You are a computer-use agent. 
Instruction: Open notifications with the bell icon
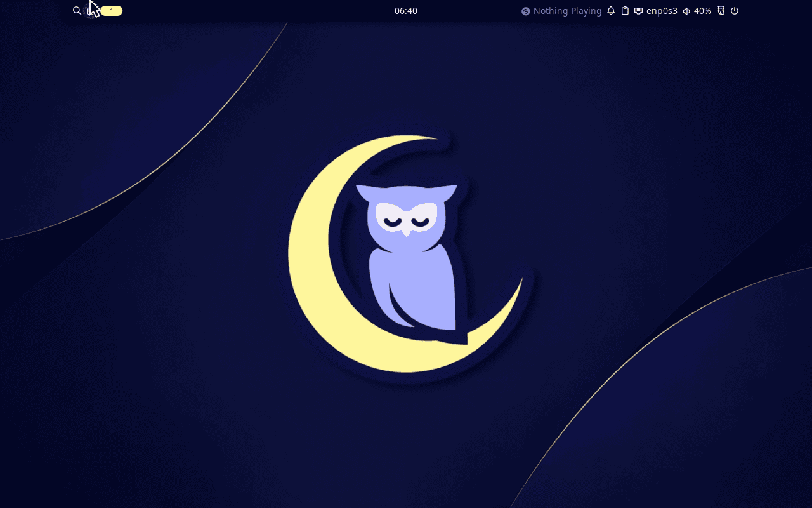click(611, 11)
